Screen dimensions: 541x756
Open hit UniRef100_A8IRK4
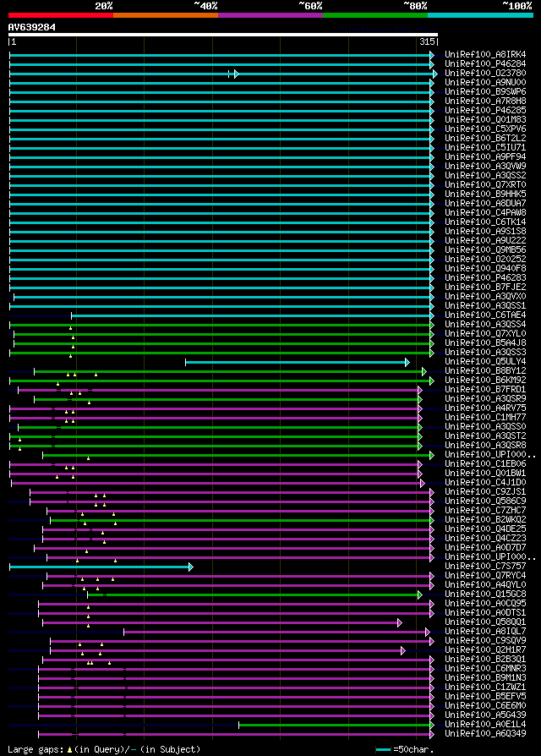pos(485,54)
